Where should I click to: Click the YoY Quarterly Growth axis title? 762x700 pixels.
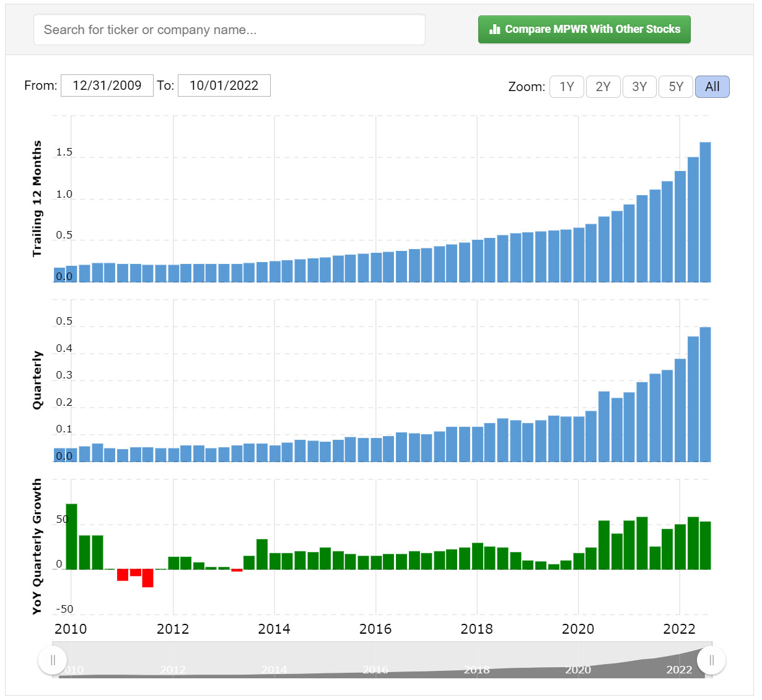tap(37, 546)
